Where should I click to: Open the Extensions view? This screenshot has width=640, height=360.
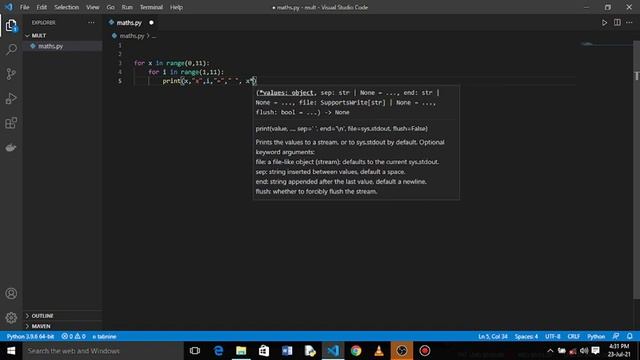coord(11,123)
